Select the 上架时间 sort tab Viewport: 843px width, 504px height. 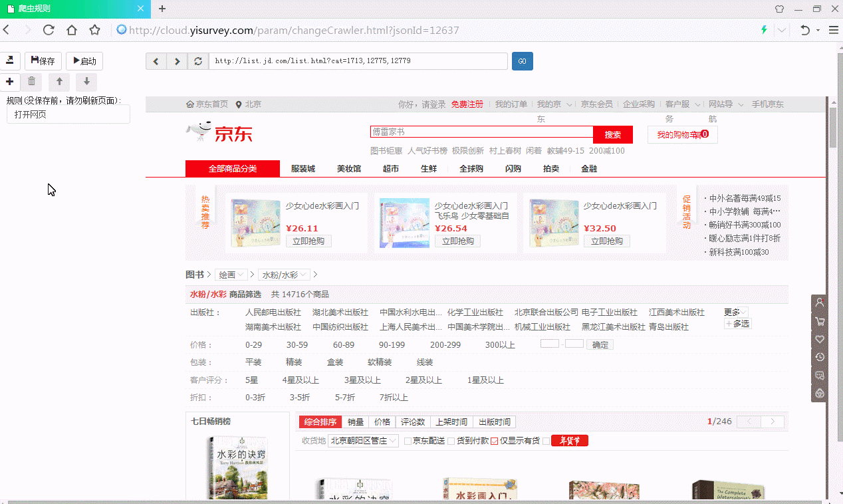click(451, 422)
